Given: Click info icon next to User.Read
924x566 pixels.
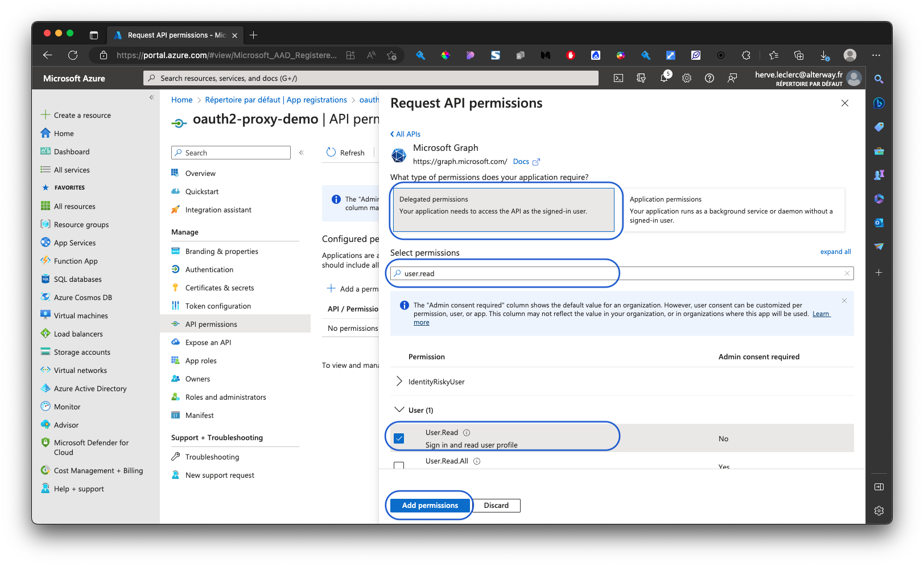Looking at the screenshot, I should [467, 433].
